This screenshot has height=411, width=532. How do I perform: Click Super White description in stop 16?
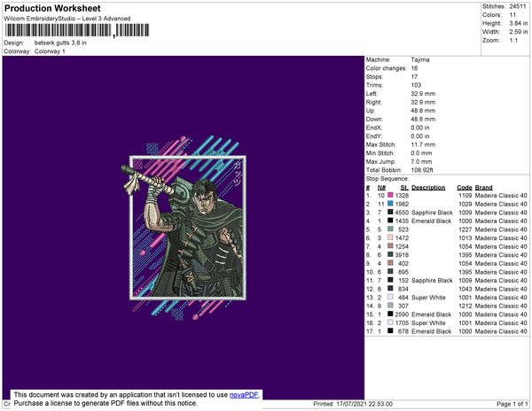[x=428, y=323]
